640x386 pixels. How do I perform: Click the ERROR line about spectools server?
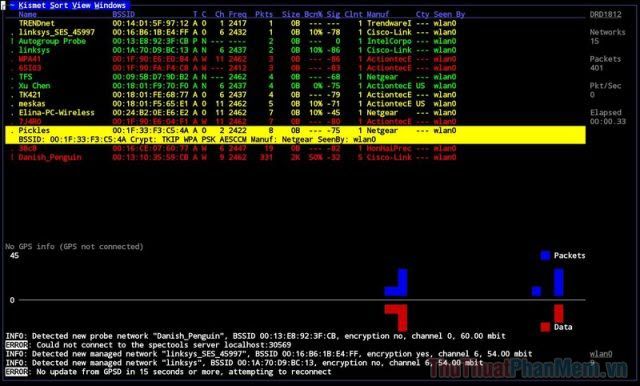148,345
